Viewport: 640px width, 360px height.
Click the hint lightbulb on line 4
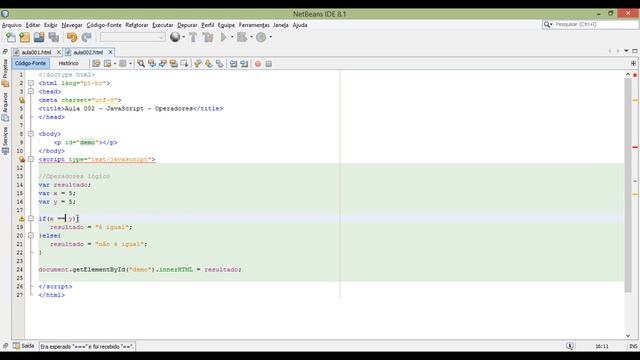[x=22, y=100]
